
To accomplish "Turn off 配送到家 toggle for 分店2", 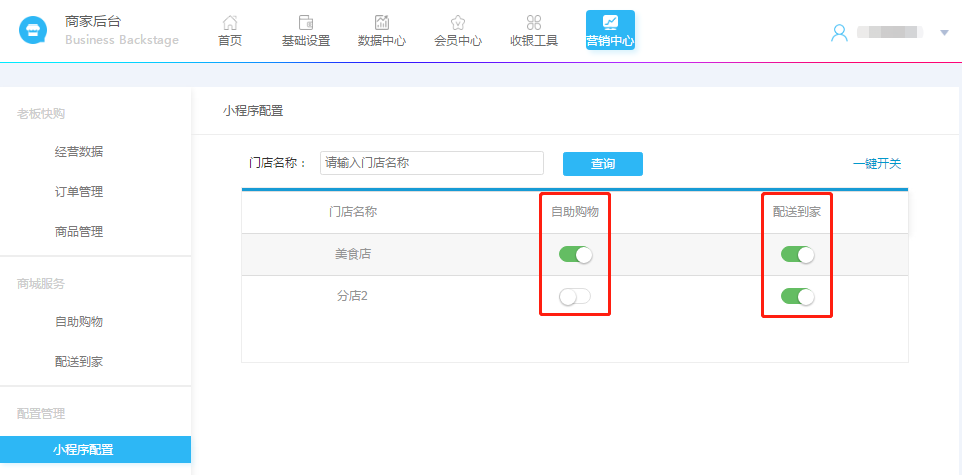I will pos(797,296).
